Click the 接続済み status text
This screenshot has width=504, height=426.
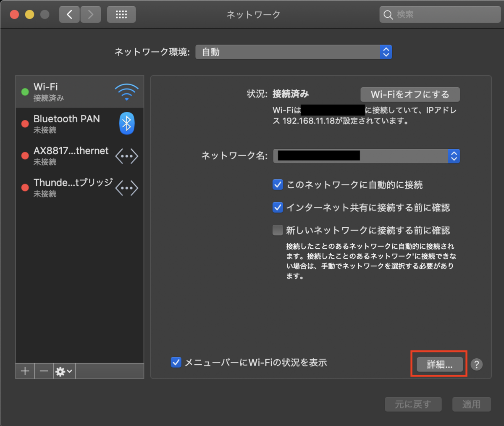pos(291,94)
